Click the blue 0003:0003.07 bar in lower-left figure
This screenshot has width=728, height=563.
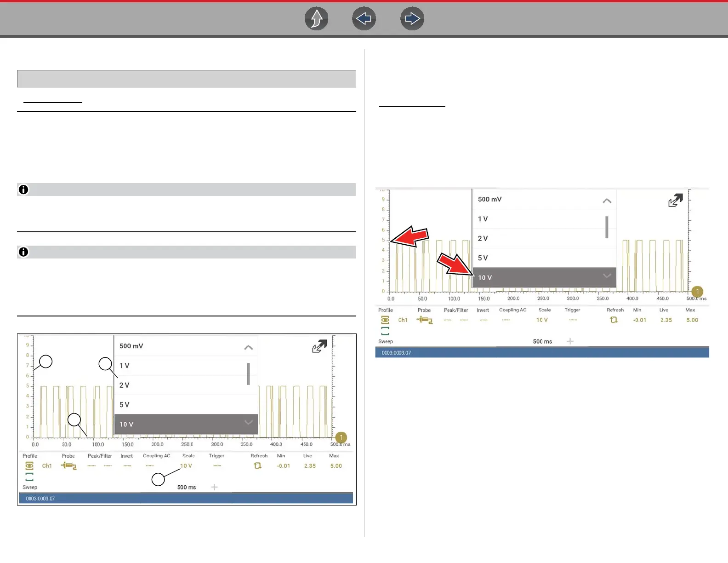tap(186, 499)
